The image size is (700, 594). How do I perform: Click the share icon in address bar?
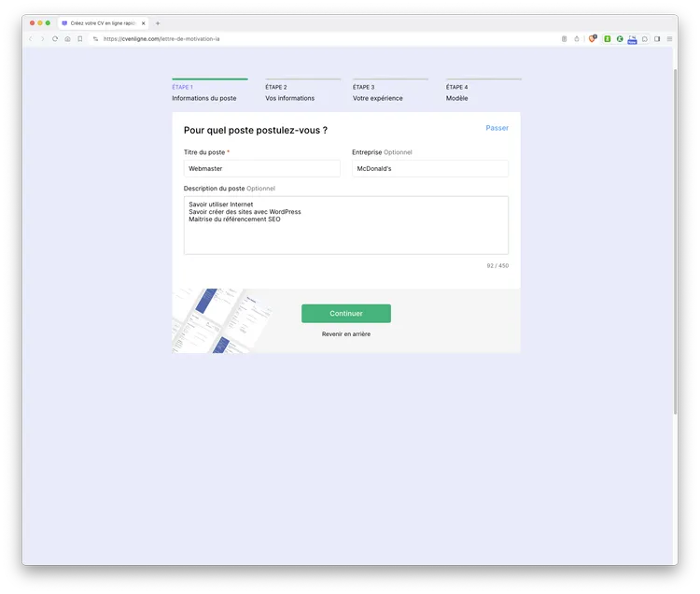coord(577,39)
